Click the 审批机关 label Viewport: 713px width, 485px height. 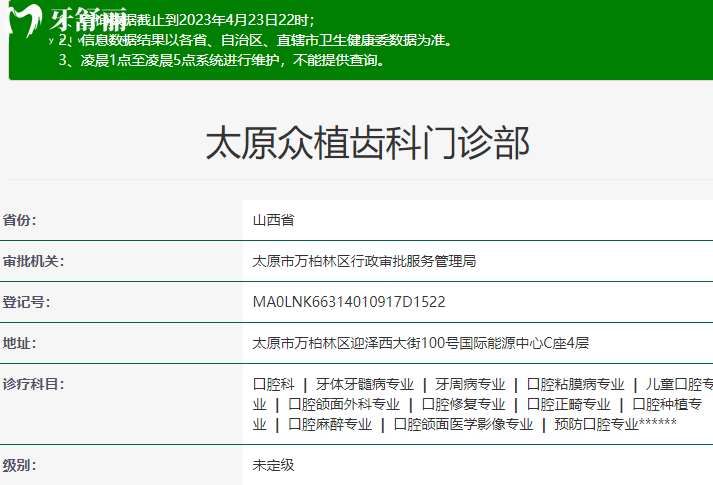tap(33, 261)
